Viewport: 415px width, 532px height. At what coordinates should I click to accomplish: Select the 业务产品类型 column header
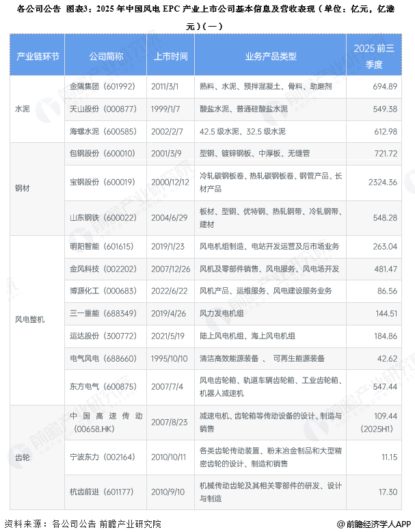[x=271, y=55]
